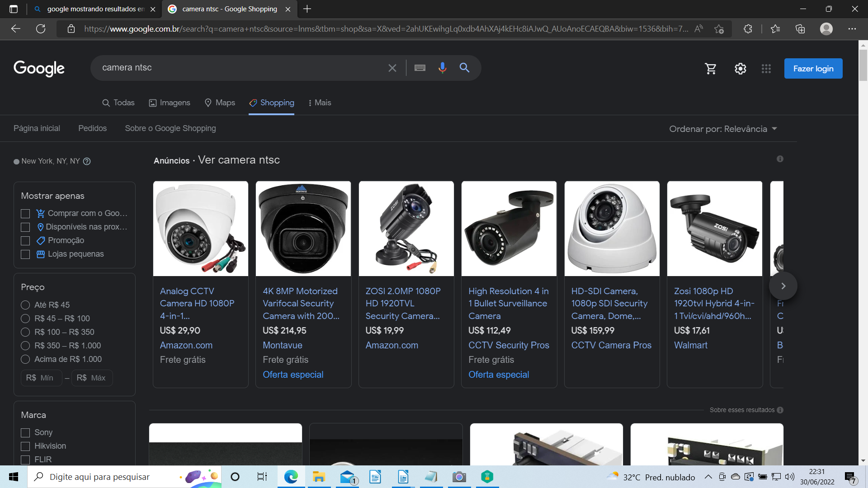Show hidden system tray icons

coord(708,477)
